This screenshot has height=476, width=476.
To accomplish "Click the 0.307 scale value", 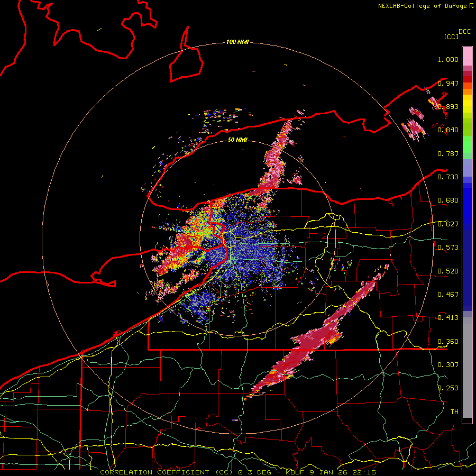I will [448, 365].
